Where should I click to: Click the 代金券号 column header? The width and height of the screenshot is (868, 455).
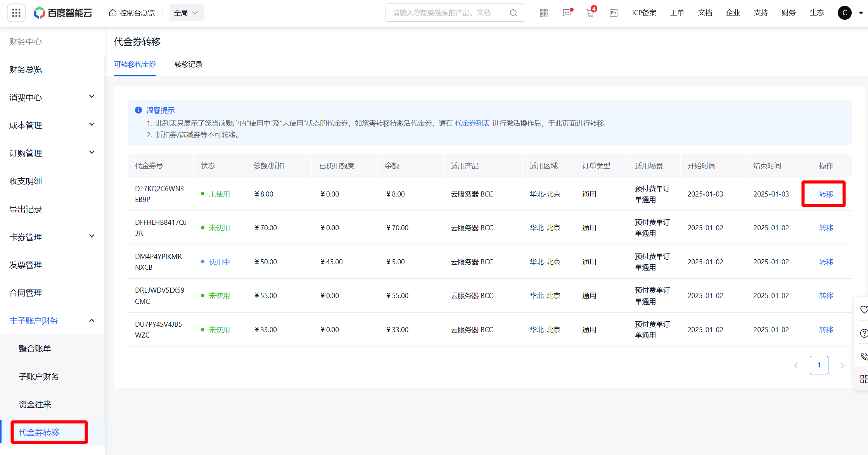pyautogui.click(x=149, y=166)
